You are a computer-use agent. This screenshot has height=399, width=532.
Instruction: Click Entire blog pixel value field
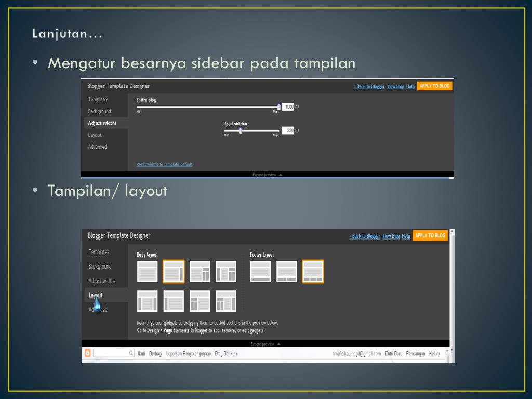point(288,107)
